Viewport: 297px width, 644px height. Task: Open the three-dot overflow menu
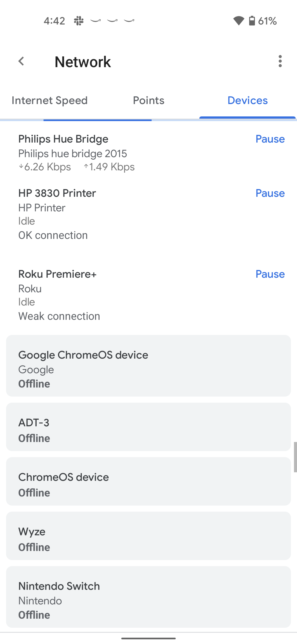(x=280, y=61)
